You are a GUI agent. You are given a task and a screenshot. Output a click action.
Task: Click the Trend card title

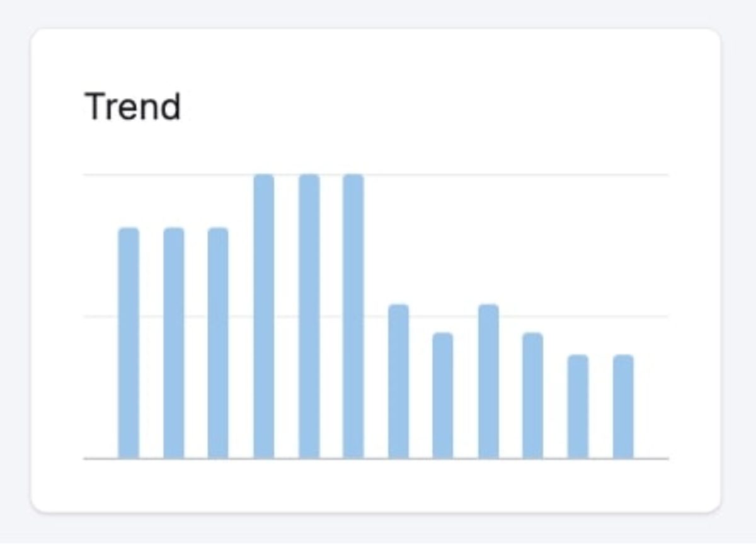132,106
